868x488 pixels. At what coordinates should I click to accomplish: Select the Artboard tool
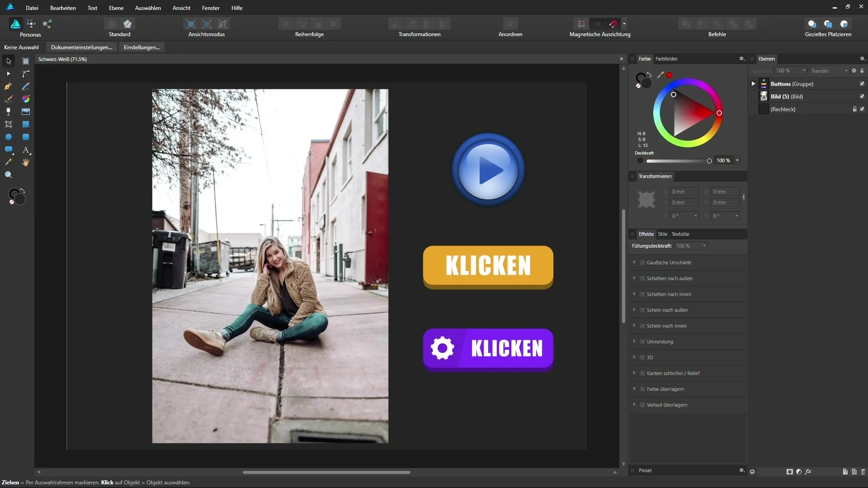[x=26, y=61]
